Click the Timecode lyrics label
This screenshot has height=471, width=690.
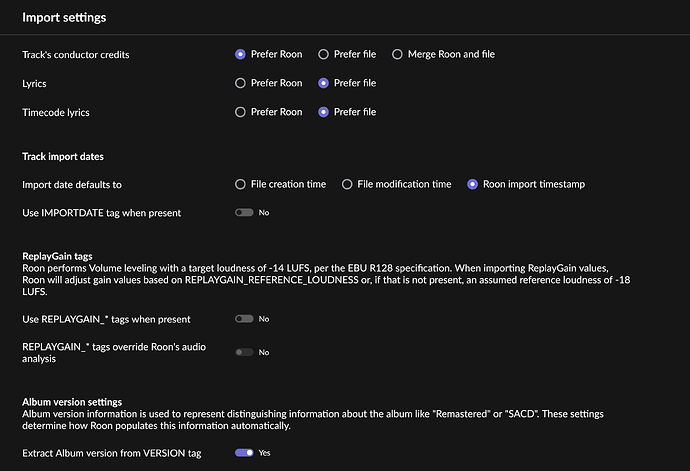[56, 113]
